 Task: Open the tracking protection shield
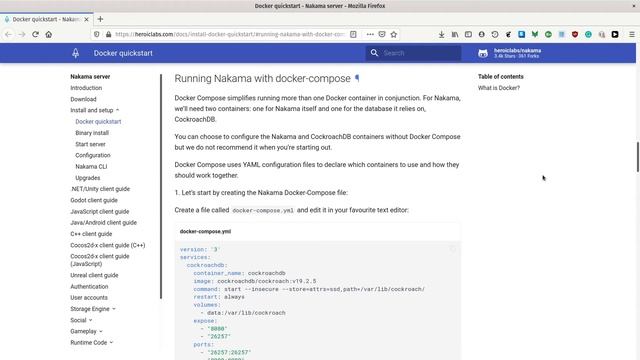96,35
